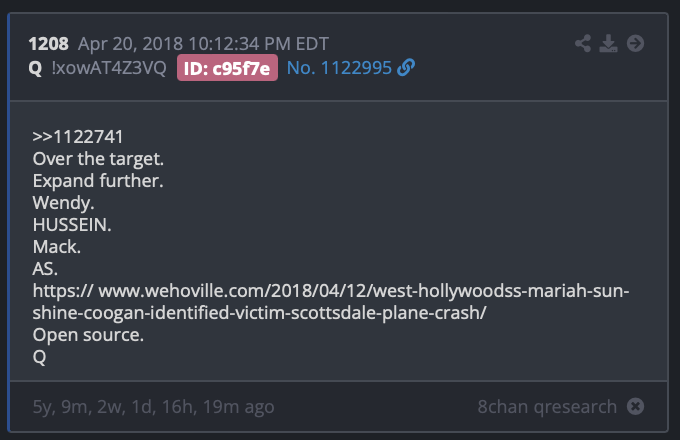This screenshot has width=680, height=440.
Task: Select the post number 1208
Action: pos(49,44)
